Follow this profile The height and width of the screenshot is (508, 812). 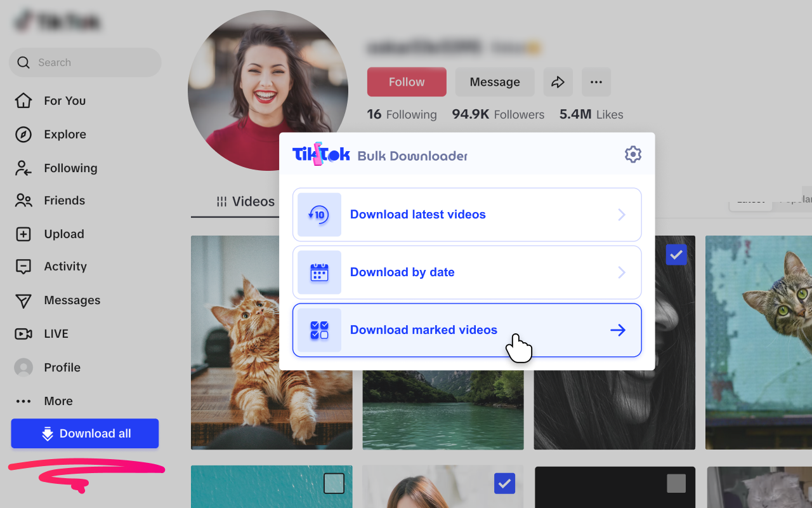[407, 82]
